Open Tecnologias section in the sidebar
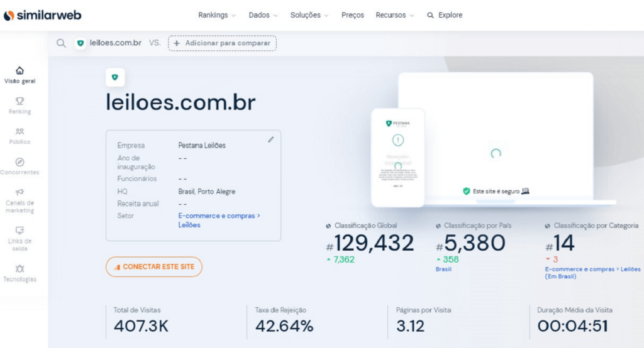Image resolution: width=644 pixels, height=348 pixels. 19,273
